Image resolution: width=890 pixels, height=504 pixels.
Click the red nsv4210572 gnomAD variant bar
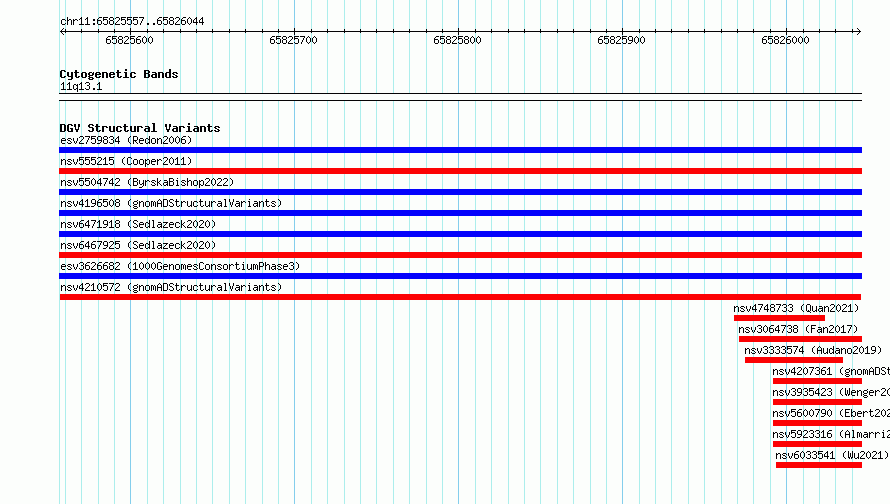tap(460, 297)
